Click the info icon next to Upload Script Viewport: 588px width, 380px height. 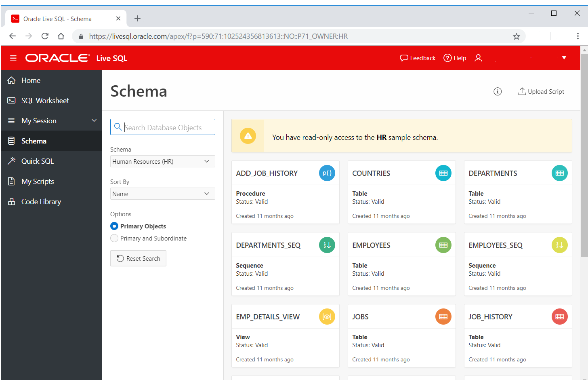coord(497,91)
